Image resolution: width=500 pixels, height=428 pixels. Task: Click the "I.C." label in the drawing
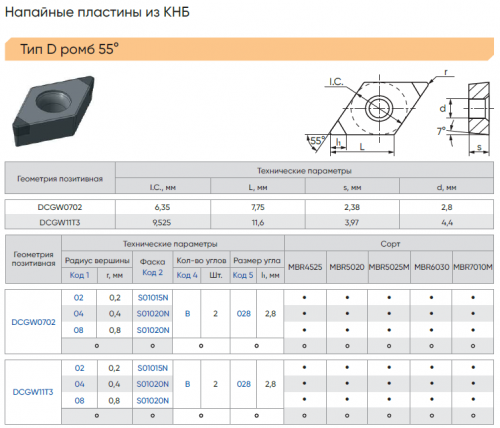click(x=336, y=82)
